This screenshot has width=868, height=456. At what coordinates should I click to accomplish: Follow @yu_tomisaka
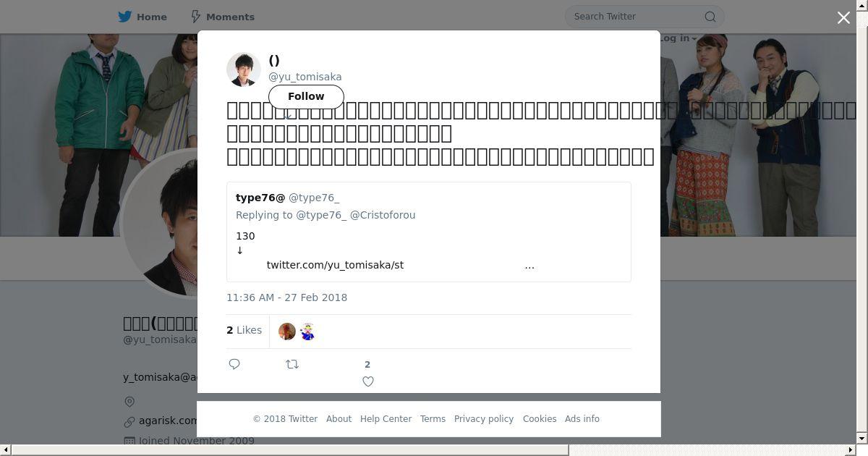click(306, 96)
